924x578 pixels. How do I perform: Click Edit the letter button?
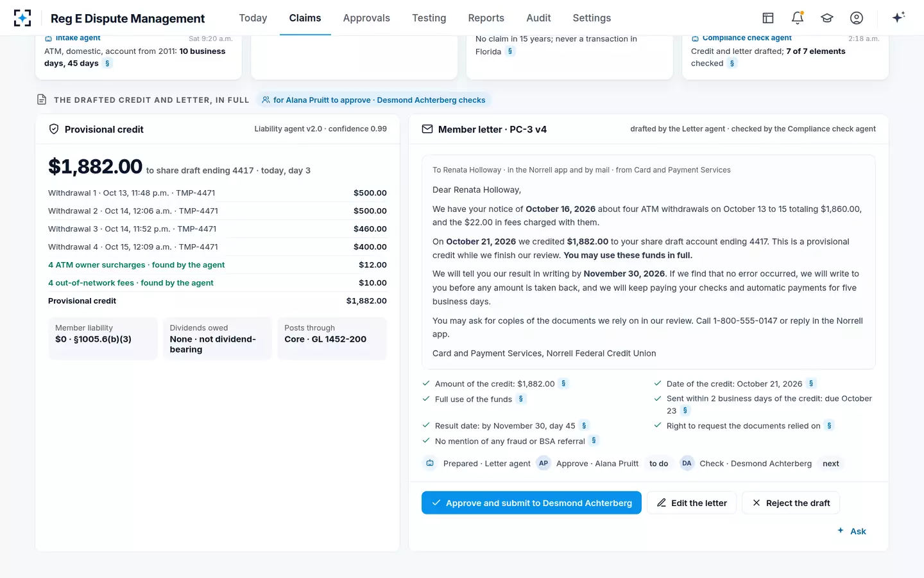point(692,503)
